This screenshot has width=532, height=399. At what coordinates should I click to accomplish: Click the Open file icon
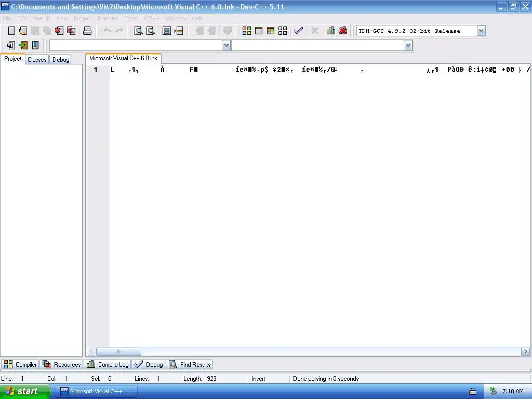click(23, 31)
